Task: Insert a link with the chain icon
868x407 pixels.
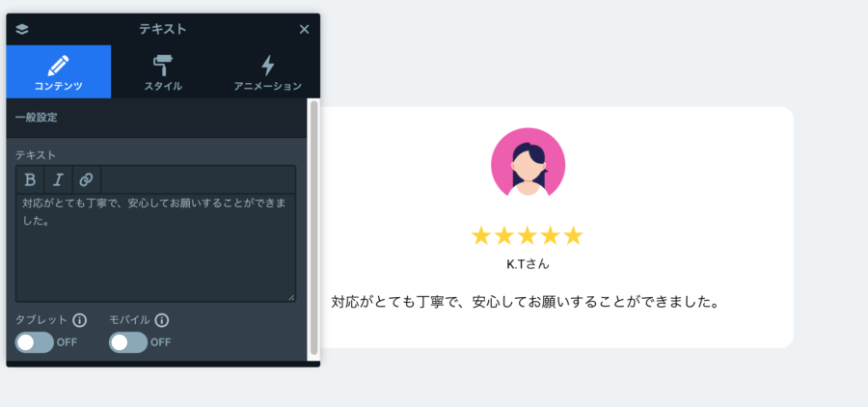Action: click(x=87, y=180)
